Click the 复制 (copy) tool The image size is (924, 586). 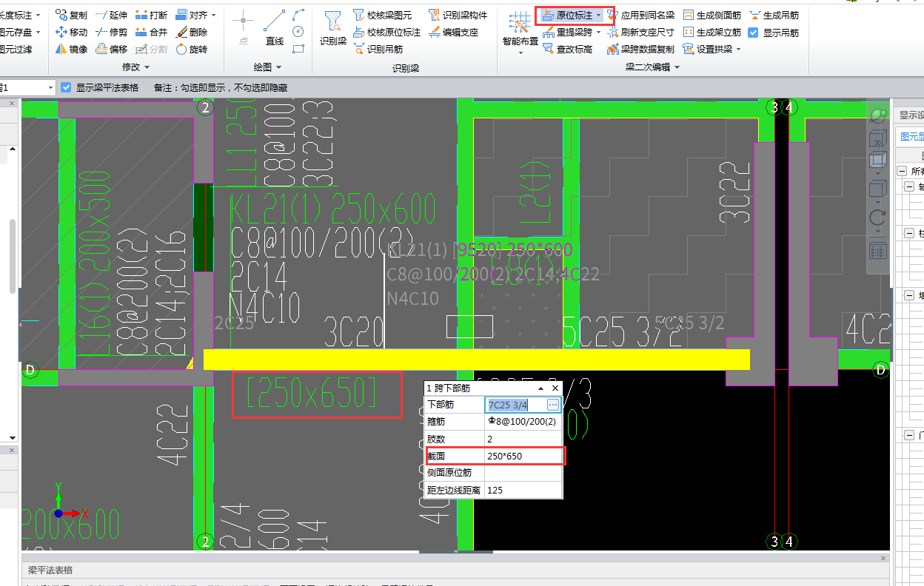point(72,15)
